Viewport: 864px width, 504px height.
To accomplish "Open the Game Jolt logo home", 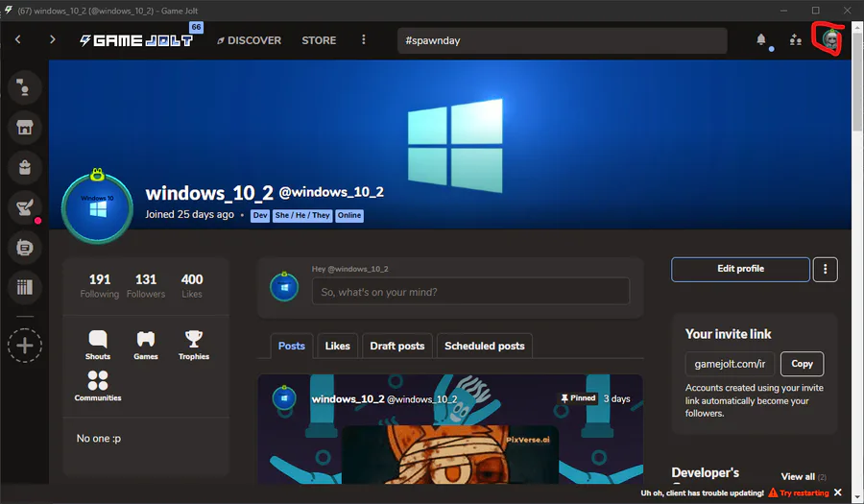I will (136, 40).
